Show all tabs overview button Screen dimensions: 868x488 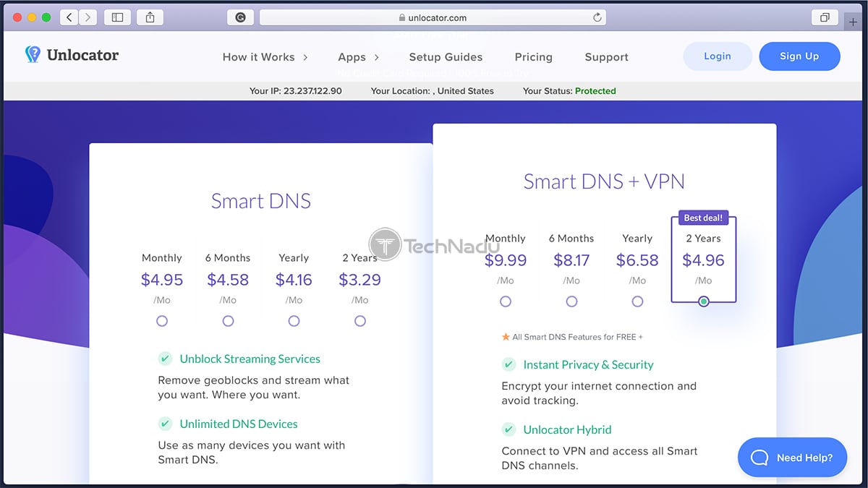825,17
